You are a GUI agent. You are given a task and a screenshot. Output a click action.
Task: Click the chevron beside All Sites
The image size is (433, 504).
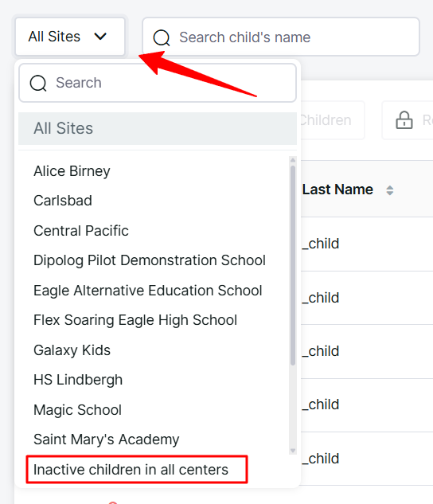point(100,37)
